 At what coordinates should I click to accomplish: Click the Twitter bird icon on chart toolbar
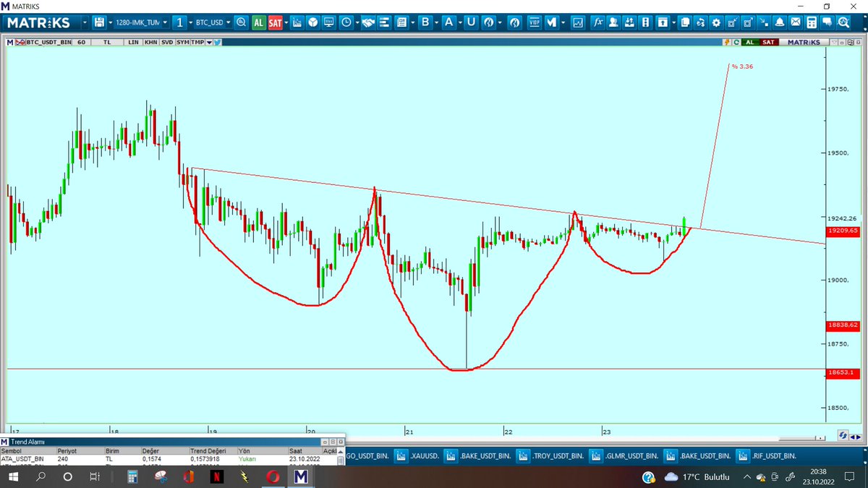pos(217,42)
